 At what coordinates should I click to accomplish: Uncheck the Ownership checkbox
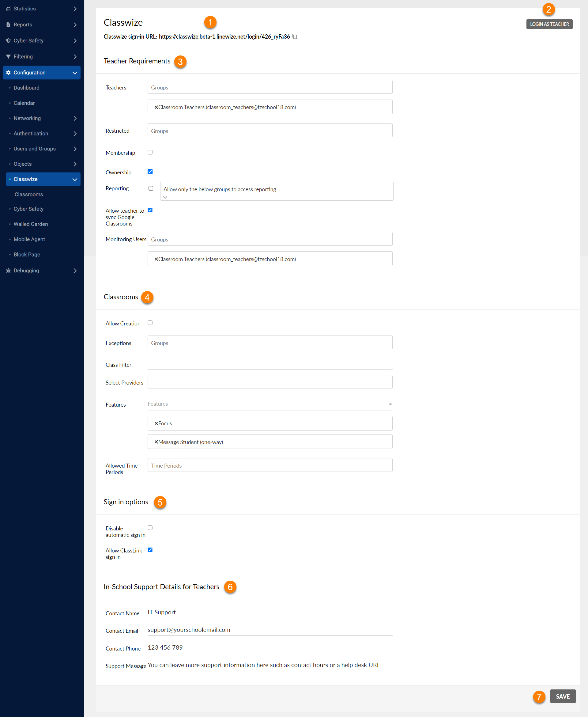[x=150, y=172]
